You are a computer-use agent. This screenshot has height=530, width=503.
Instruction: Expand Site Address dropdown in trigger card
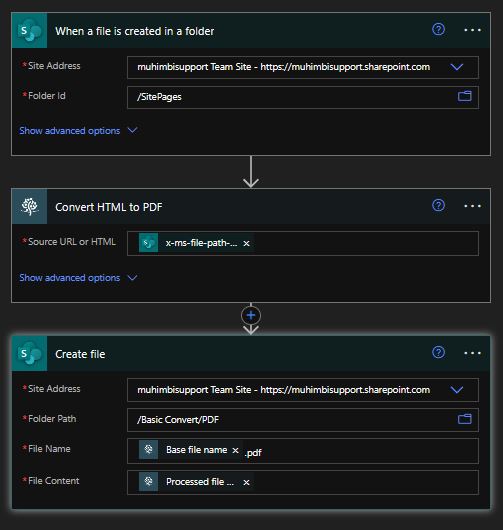[x=457, y=67]
